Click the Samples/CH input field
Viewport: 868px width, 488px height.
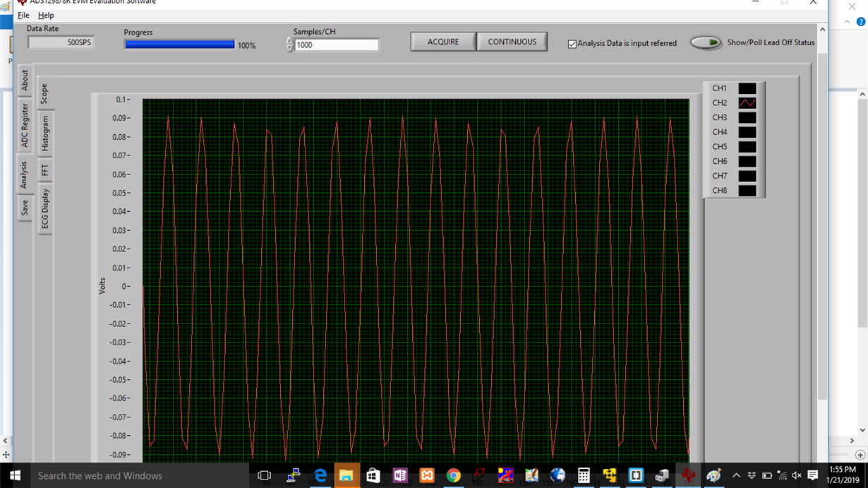337,45
